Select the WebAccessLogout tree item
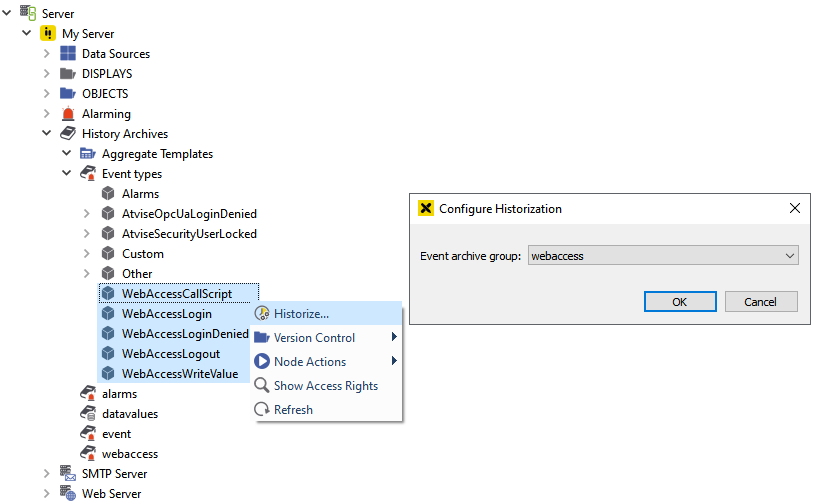Viewport: 819px width, 504px height. (171, 354)
